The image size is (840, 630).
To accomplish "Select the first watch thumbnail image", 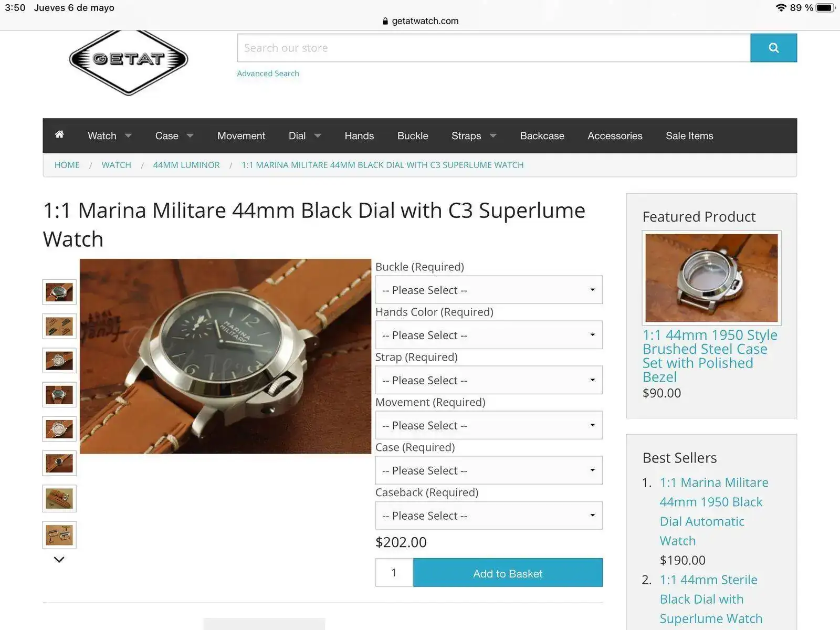I will [x=59, y=292].
